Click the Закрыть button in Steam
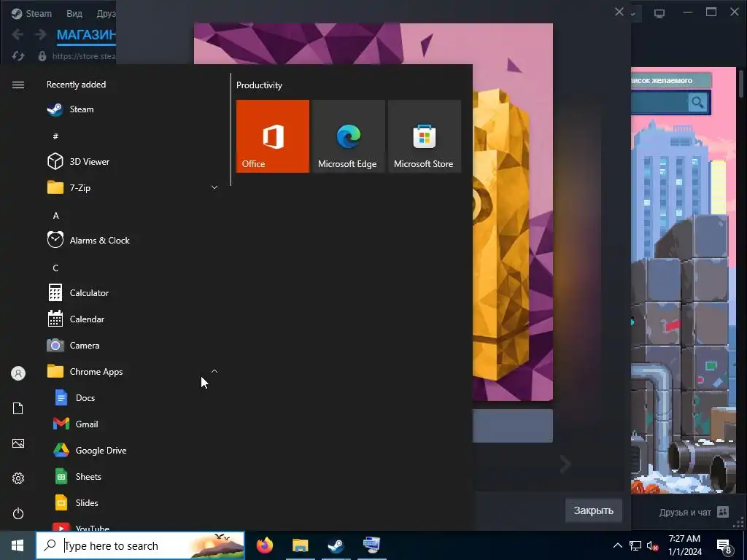Image resolution: width=747 pixels, height=560 pixels. pyautogui.click(x=593, y=510)
